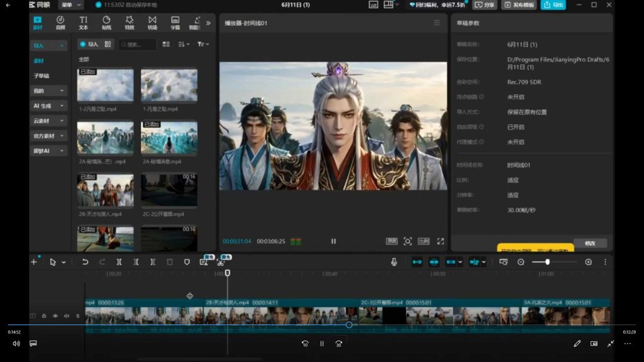Open the media sort order dropdown
Screen dimensions: 644x362
(184, 45)
